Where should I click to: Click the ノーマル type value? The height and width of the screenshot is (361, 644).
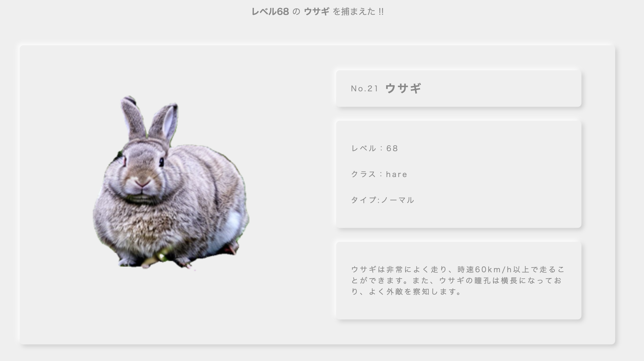pos(398,200)
